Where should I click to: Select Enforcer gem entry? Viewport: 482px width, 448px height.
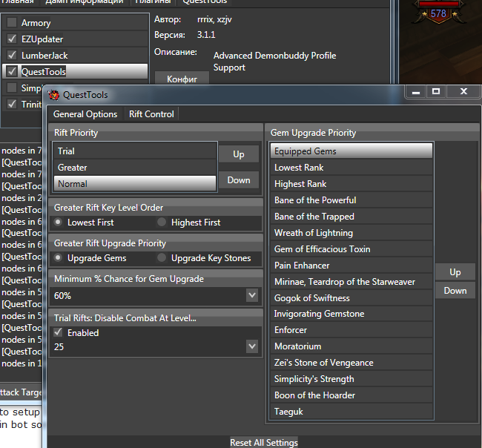click(x=351, y=330)
